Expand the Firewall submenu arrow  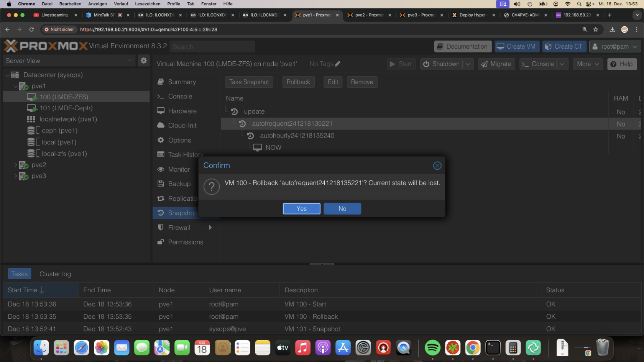pos(210,228)
